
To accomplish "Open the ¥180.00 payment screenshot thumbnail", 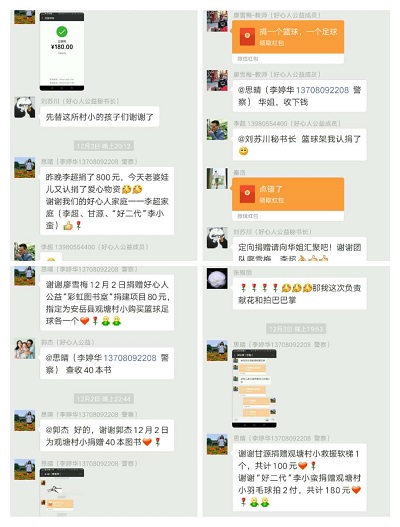I will tap(62, 51).
